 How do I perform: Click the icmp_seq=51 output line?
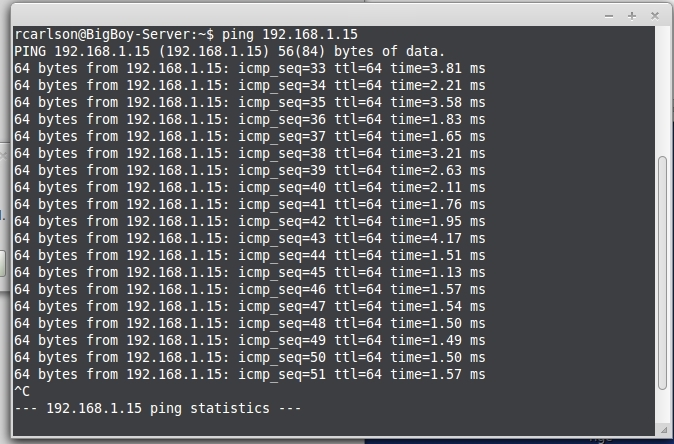point(249,374)
